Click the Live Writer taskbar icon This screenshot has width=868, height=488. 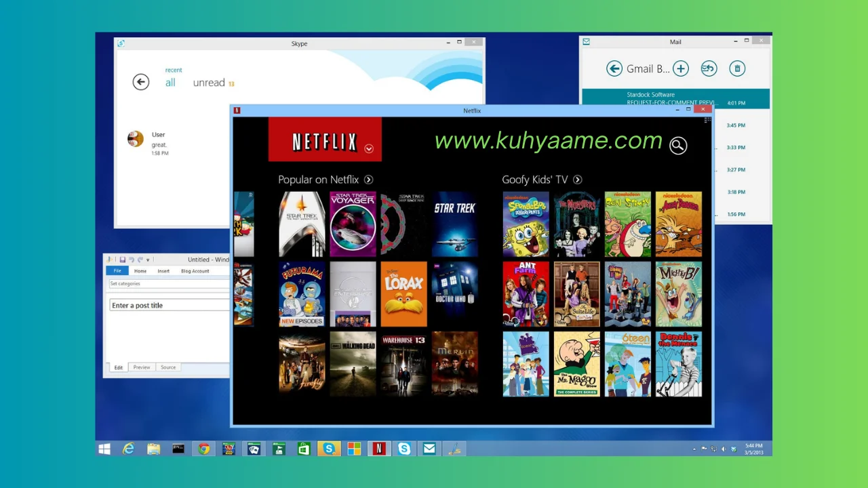point(454,449)
